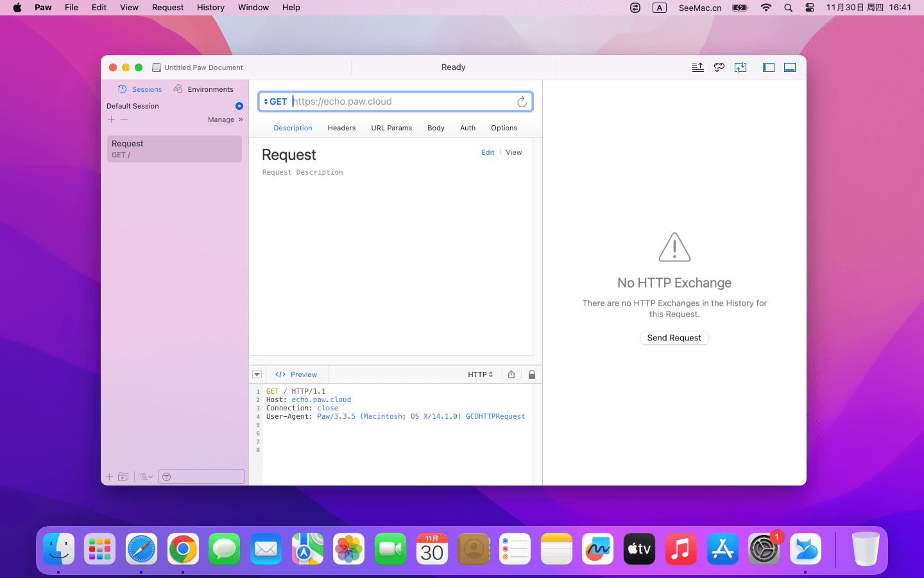This screenshot has height=578, width=924.
Task: Open the File menu
Action: tap(71, 8)
